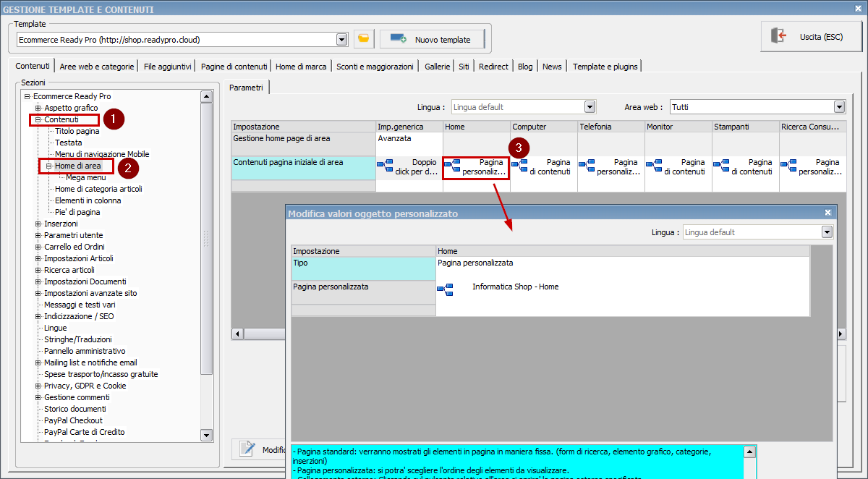Select Home di categoria articoli item
The image size is (868, 479).
(x=98, y=189)
